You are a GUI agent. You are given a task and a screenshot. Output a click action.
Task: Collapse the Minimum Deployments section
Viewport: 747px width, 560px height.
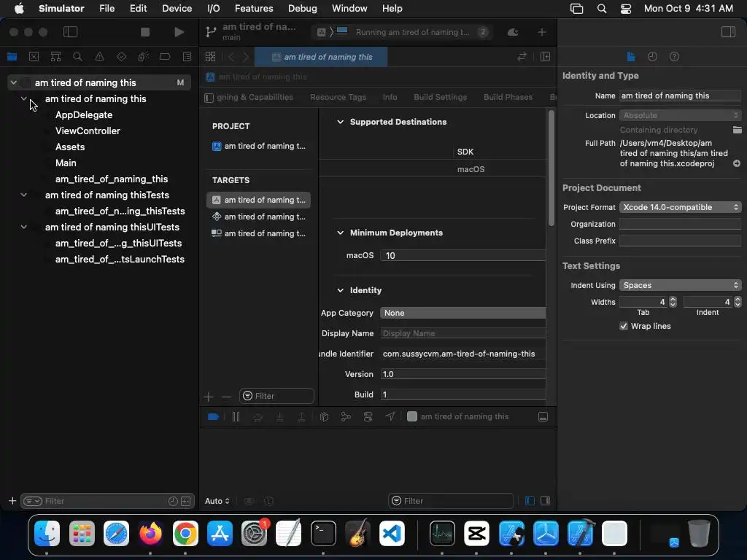click(x=340, y=233)
